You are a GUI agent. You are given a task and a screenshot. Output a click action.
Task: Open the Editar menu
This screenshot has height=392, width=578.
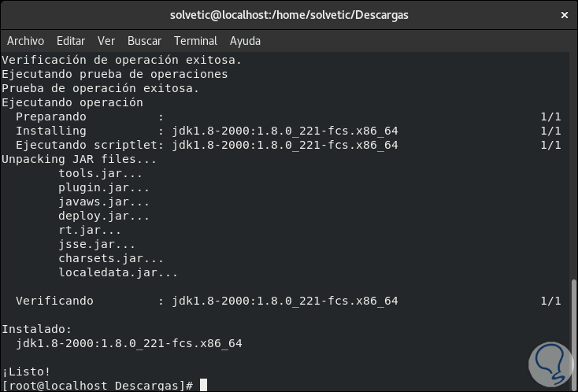(x=71, y=41)
